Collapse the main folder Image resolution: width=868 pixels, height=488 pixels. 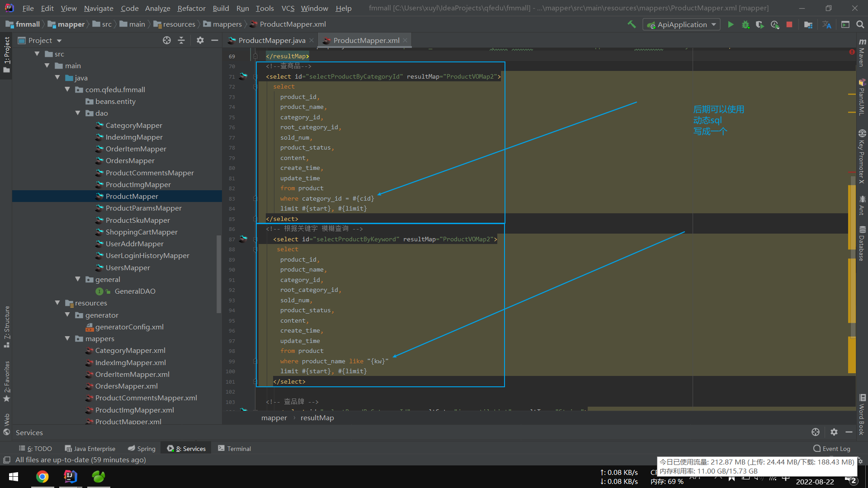[47, 66]
